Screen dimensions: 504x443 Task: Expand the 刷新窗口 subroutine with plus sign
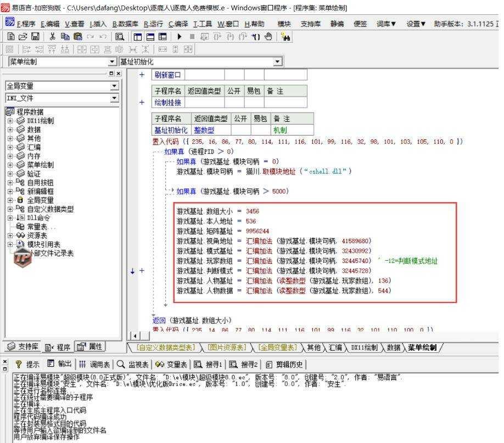point(142,75)
